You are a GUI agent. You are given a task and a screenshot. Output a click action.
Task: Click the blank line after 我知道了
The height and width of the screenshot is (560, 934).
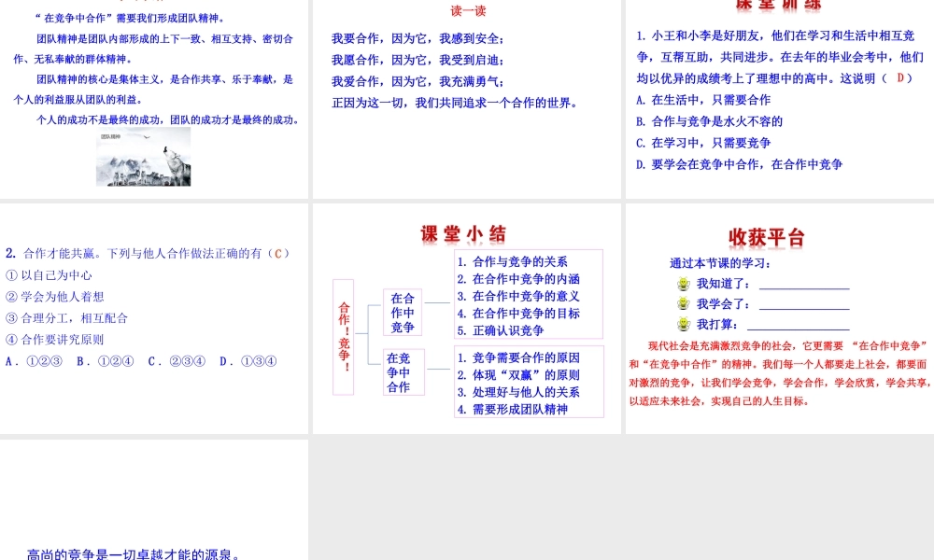pyautogui.click(x=804, y=288)
